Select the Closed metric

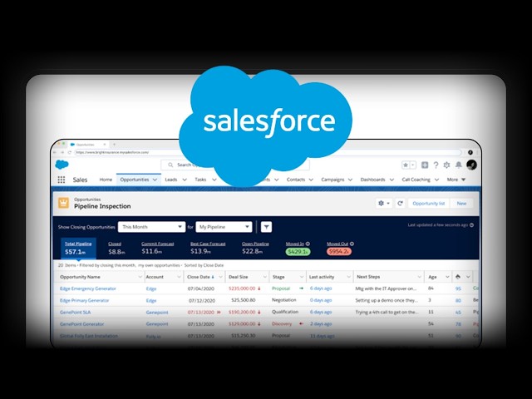116,248
